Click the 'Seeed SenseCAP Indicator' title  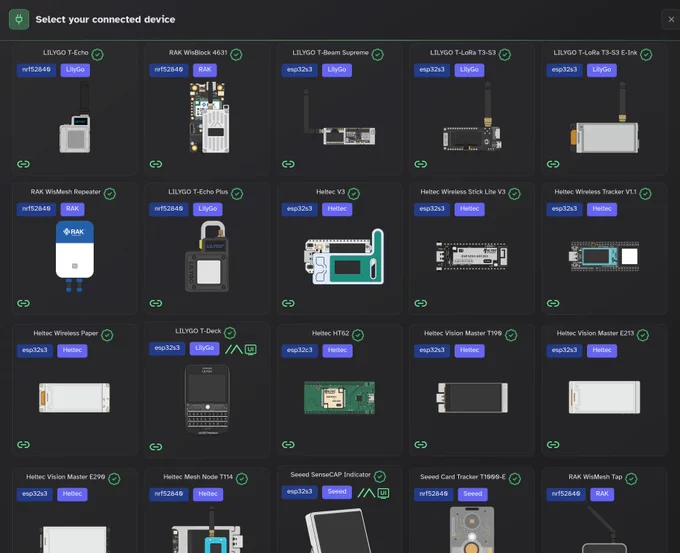pyautogui.click(x=330, y=475)
